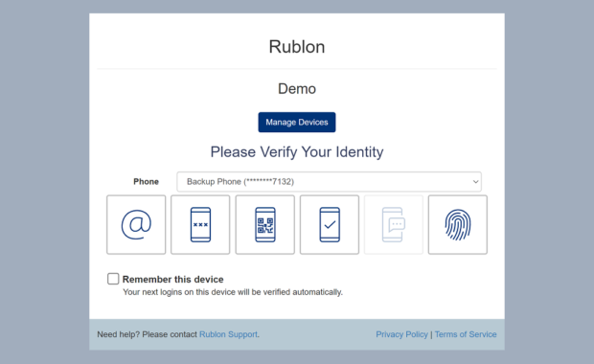The width and height of the screenshot is (594, 364).
Task: Open the Terms of Service link
Action: pyautogui.click(x=466, y=334)
